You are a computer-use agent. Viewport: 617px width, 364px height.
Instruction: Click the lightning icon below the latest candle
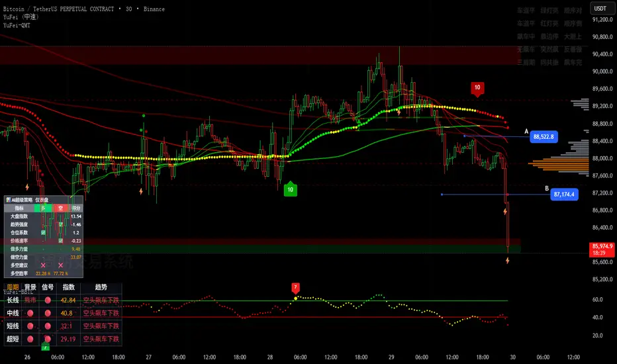coord(508,261)
